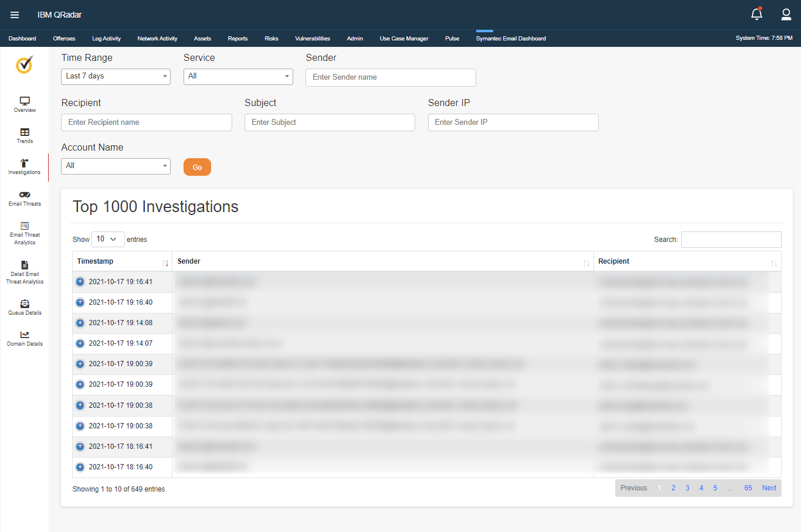The image size is (801, 532).
Task: Open the Overview panel in the sidebar
Action: point(24,104)
